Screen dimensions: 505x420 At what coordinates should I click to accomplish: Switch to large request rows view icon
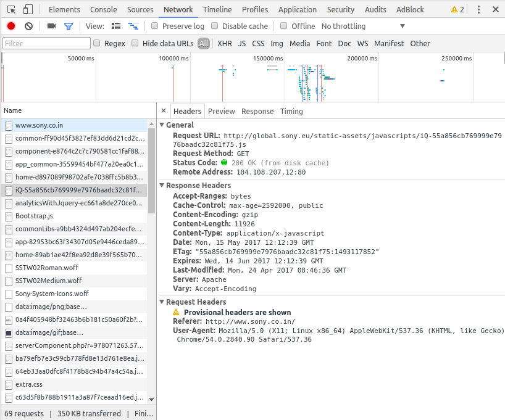(116, 26)
